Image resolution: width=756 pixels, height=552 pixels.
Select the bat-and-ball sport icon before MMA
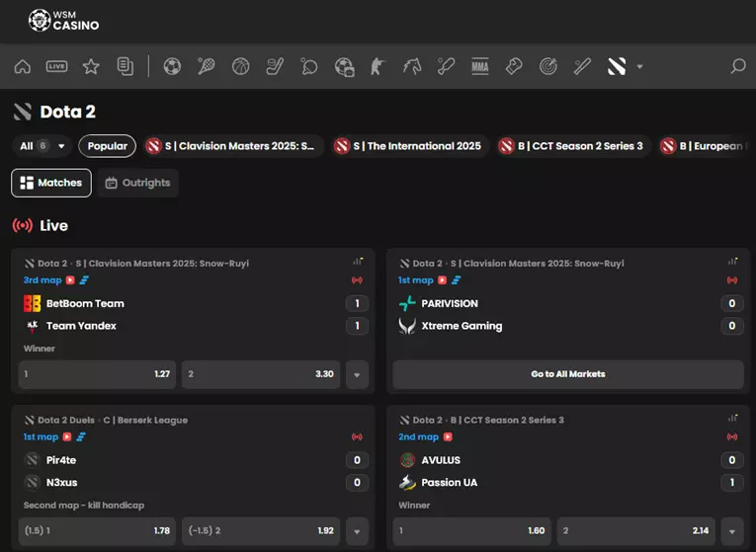pos(446,66)
